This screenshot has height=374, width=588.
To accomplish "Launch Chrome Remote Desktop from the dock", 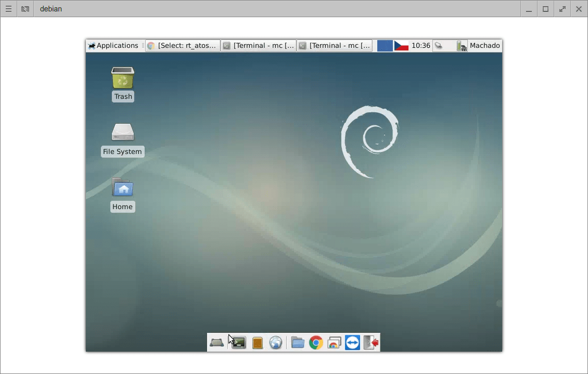I will tap(334, 342).
